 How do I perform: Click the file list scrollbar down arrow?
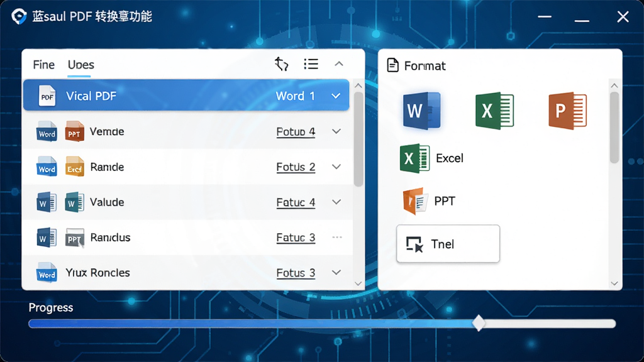[x=358, y=283]
